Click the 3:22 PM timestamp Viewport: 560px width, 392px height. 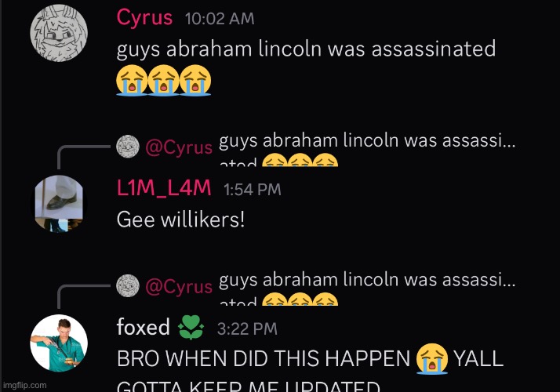click(x=247, y=328)
